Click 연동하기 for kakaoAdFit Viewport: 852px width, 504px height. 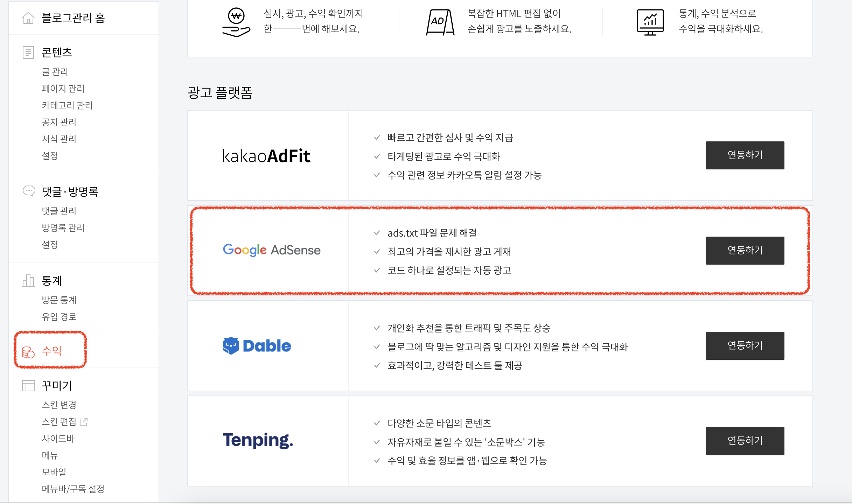pyautogui.click(x=745, y=155)
